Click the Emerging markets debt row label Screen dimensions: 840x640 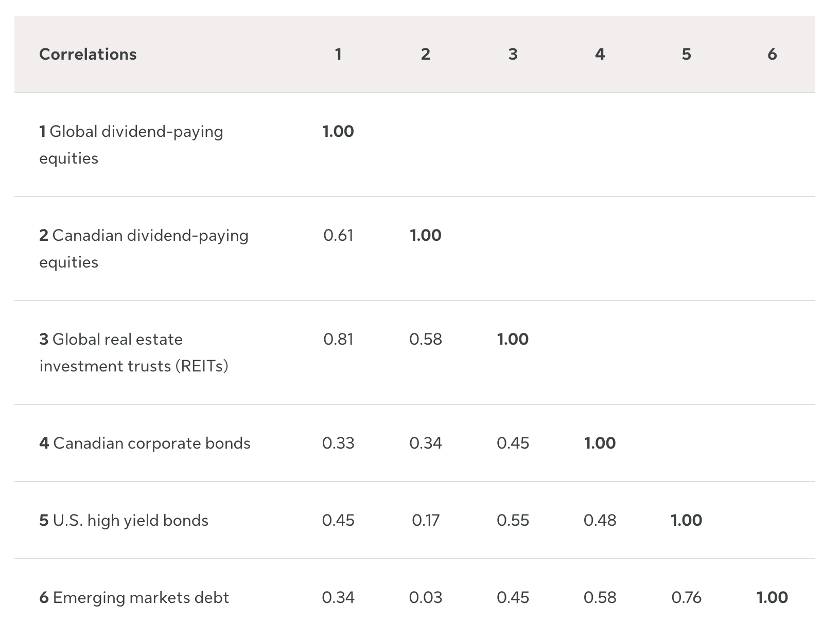tap(134, 597)
